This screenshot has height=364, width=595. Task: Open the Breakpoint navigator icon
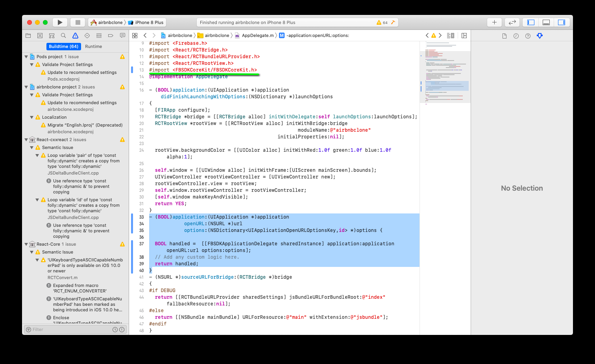111,35
